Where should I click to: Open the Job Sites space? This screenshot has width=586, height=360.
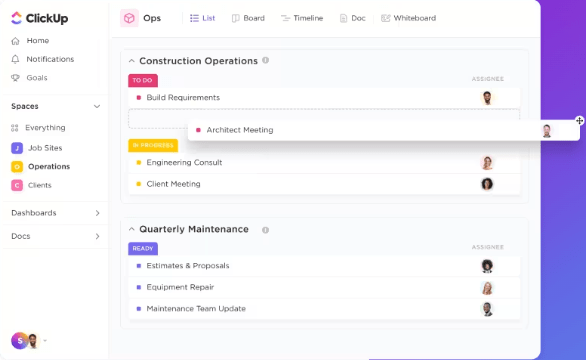(45, 148)
